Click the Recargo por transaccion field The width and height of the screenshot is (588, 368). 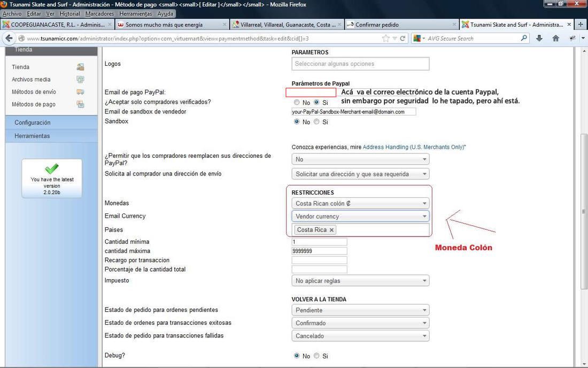[319, 260]
